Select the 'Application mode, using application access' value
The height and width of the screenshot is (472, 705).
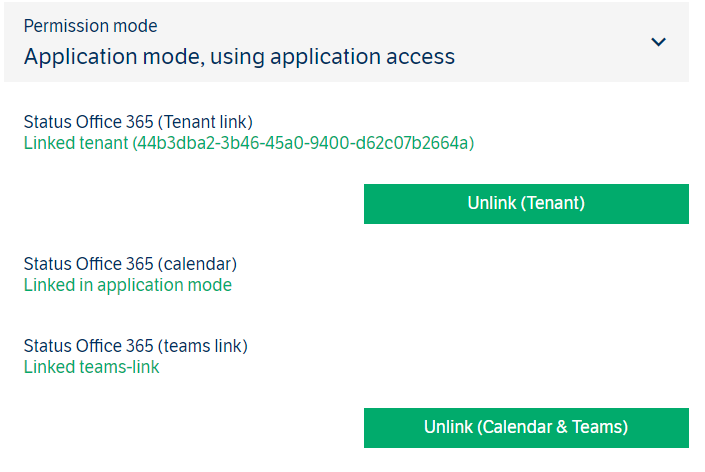coord(239,57)
